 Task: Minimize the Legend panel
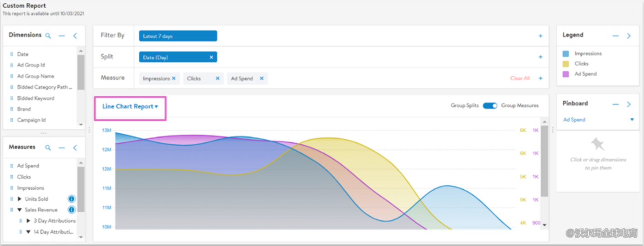click(x=615, y=36)
